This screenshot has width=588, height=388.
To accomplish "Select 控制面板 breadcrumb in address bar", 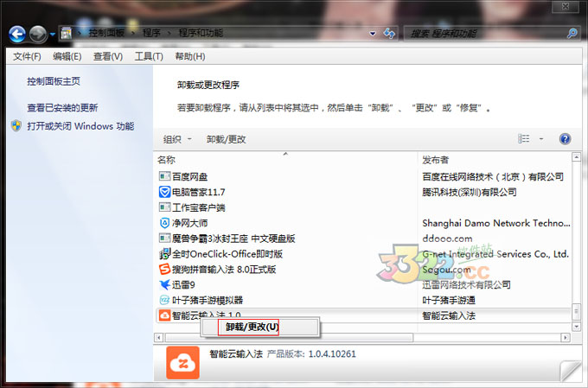I will click(106, 33).
